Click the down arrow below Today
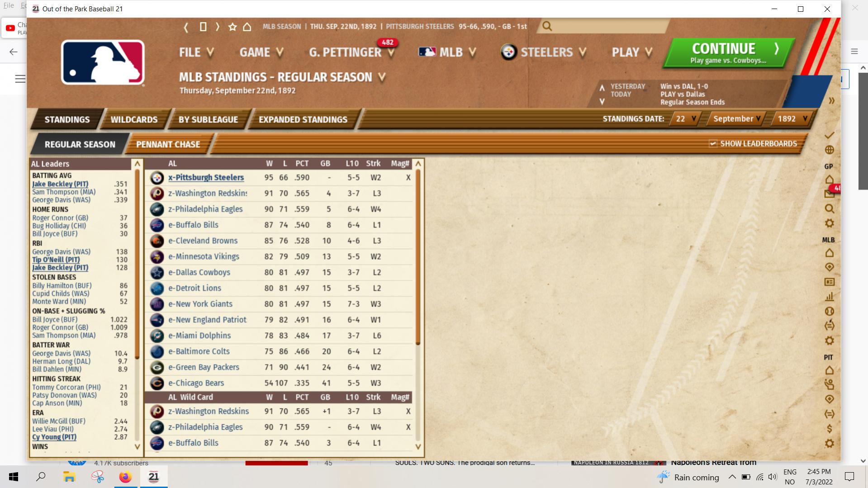The image size is (868, 488). [x=602, y=102]
